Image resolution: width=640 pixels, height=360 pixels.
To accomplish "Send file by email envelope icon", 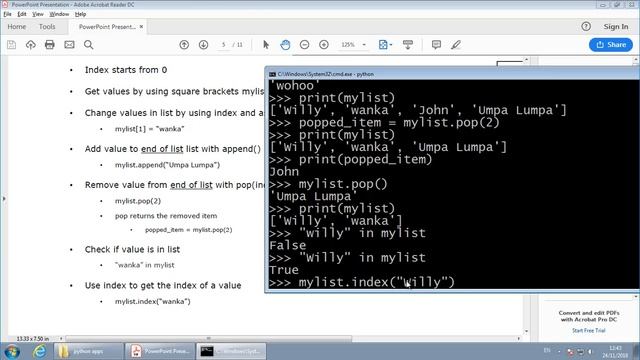I will (69, 44).
